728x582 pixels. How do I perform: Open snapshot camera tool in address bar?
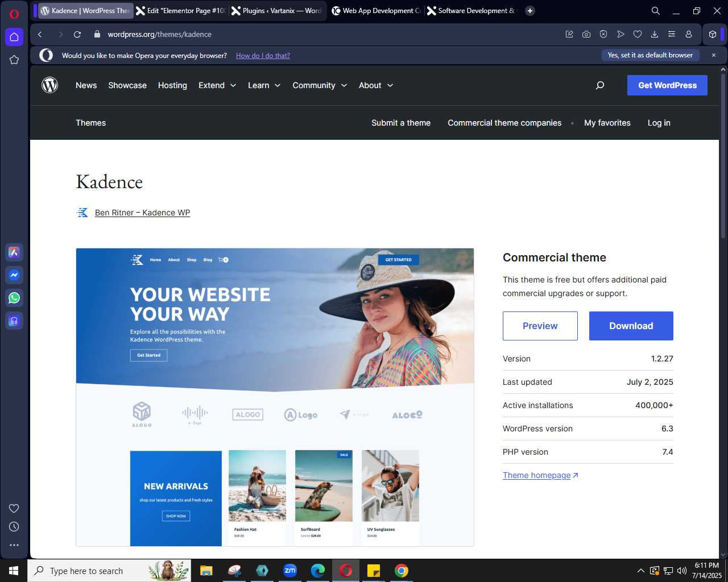[x=586, y=34]
